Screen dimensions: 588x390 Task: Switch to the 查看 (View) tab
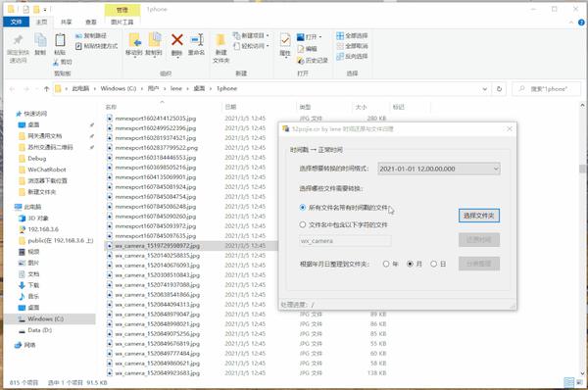tap(91, 23)
